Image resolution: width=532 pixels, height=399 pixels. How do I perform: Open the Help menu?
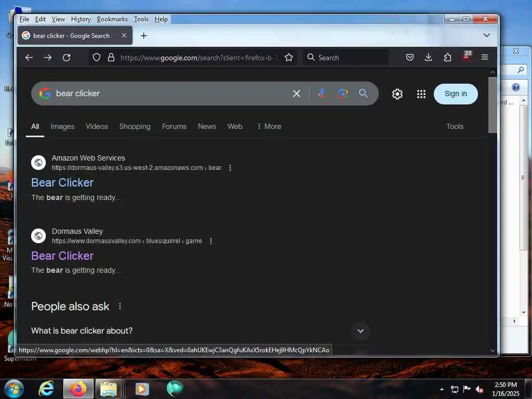161,19
